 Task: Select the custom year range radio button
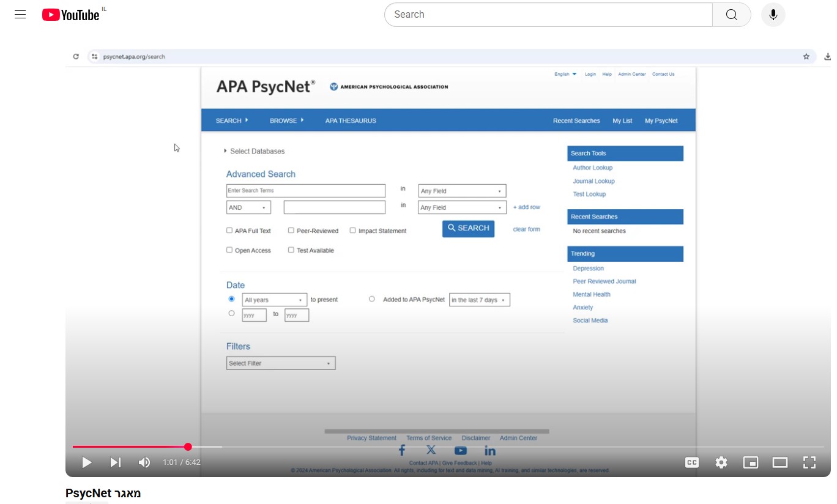pos(231,313)
